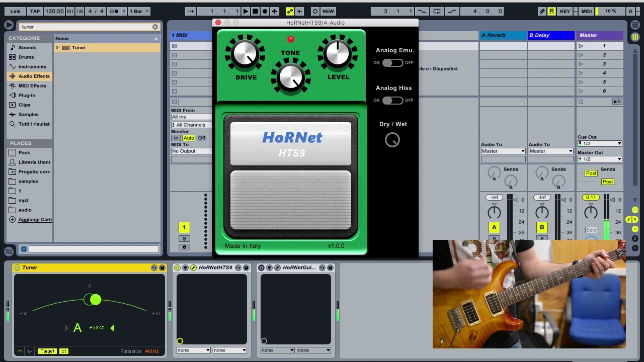Open Cue Out 1/2 dropdown
644x362 pixels.
coord(600,143)
